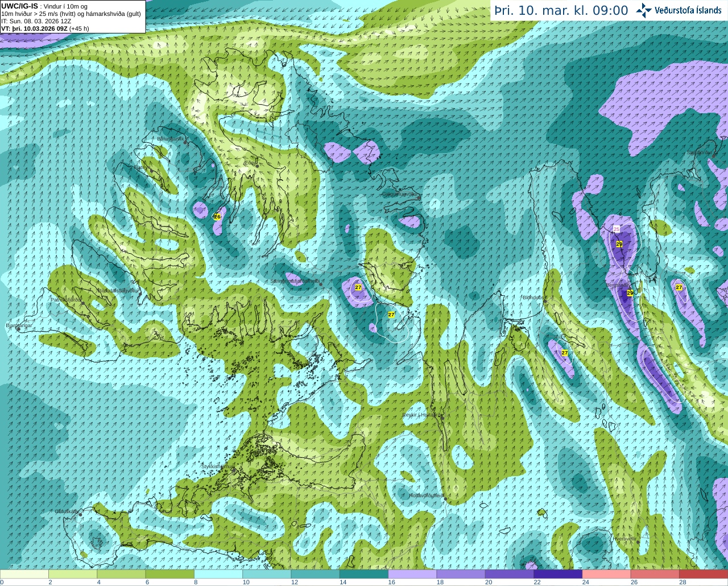The height and width of the screenshot is (586, 728).
Task: Click the Steingrímsfjarðarheiði place label
Action: tap(295, 280)
